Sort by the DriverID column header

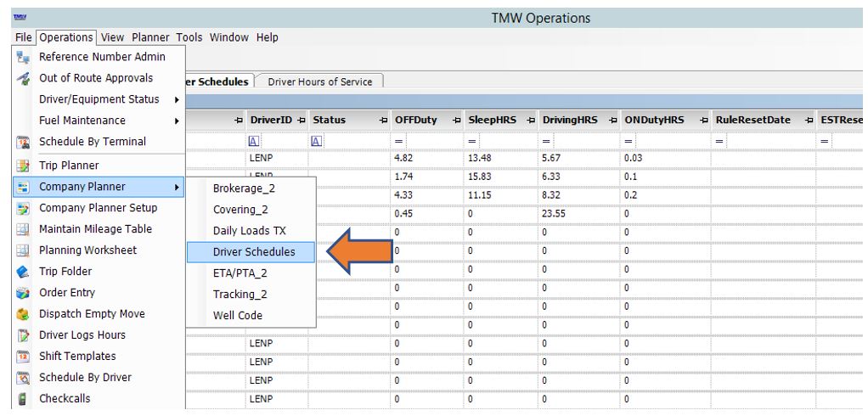point(270,120)
